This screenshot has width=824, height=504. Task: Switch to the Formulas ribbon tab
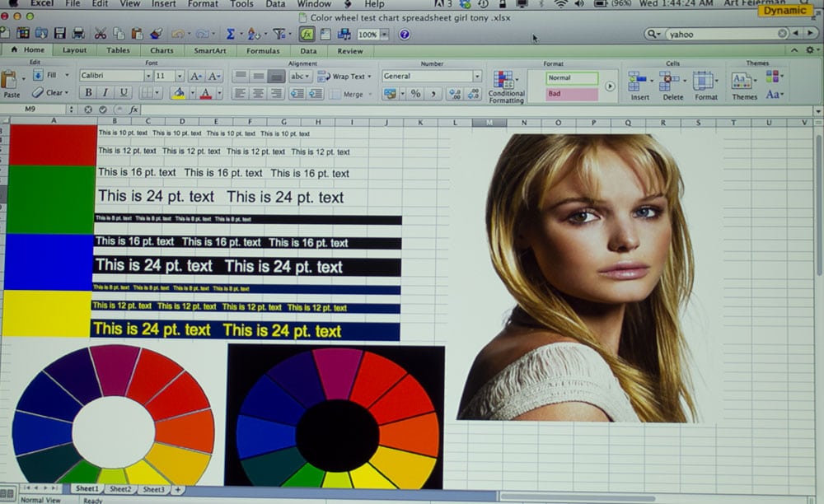point(263,51)
